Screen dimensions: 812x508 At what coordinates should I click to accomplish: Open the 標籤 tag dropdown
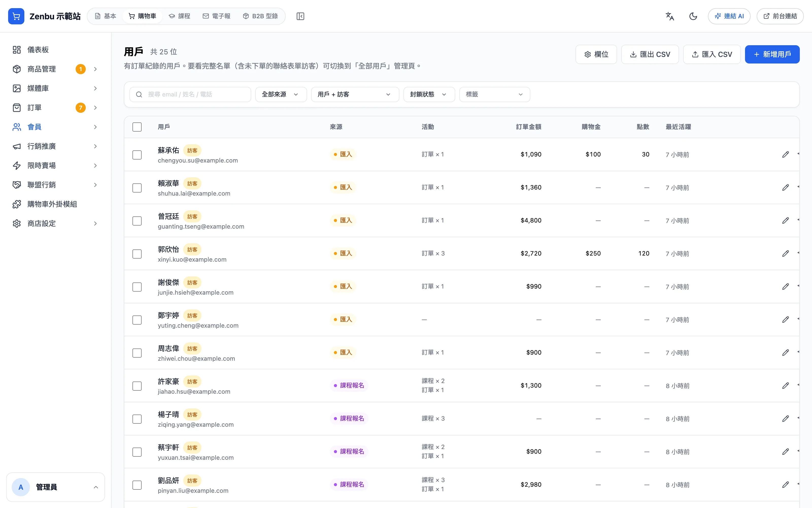point(495,94)
